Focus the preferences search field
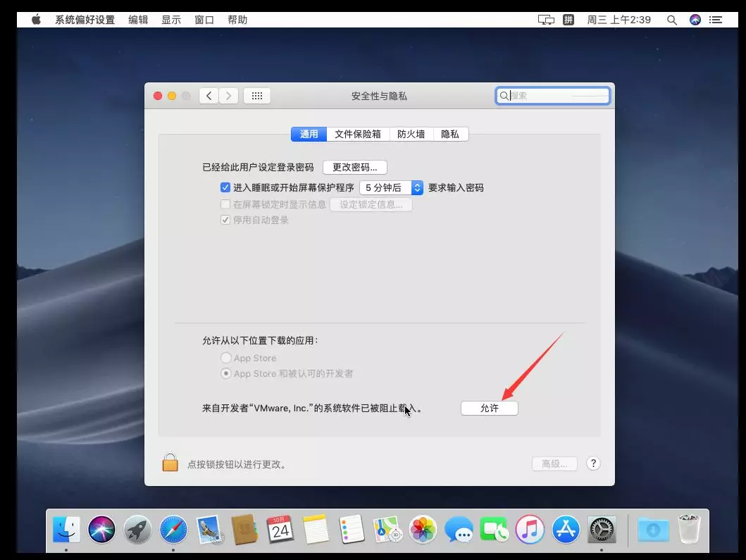Image resolution: width=746 pixels, height=560 pixels. [x=552, y=96]
